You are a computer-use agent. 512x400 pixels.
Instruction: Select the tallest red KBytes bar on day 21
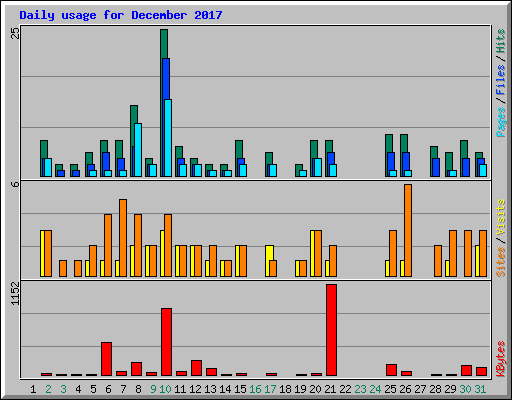point(331,330)
